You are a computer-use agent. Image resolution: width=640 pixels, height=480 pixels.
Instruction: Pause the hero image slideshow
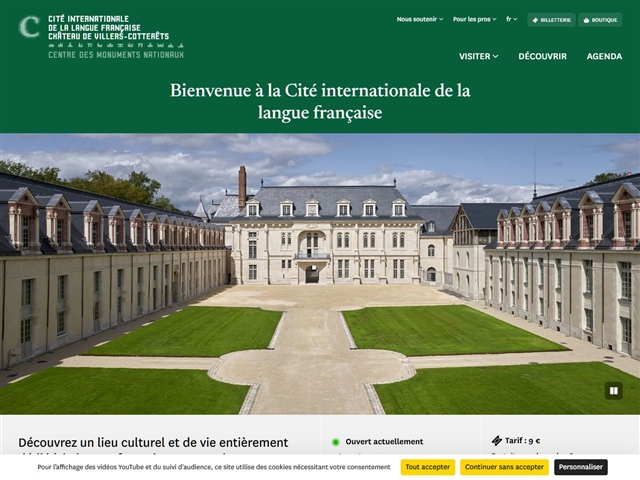[x=613, y=391]
